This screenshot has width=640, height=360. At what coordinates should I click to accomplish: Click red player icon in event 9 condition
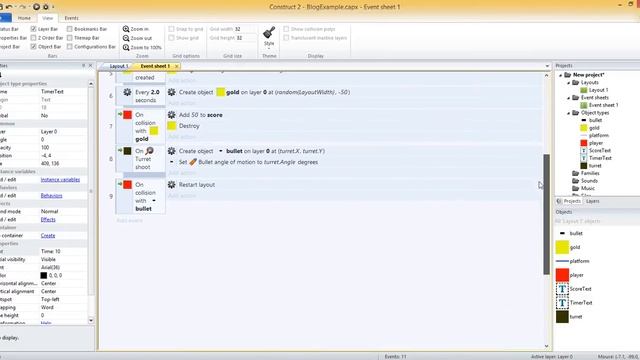pyautogui.click(x=127, y=184)
